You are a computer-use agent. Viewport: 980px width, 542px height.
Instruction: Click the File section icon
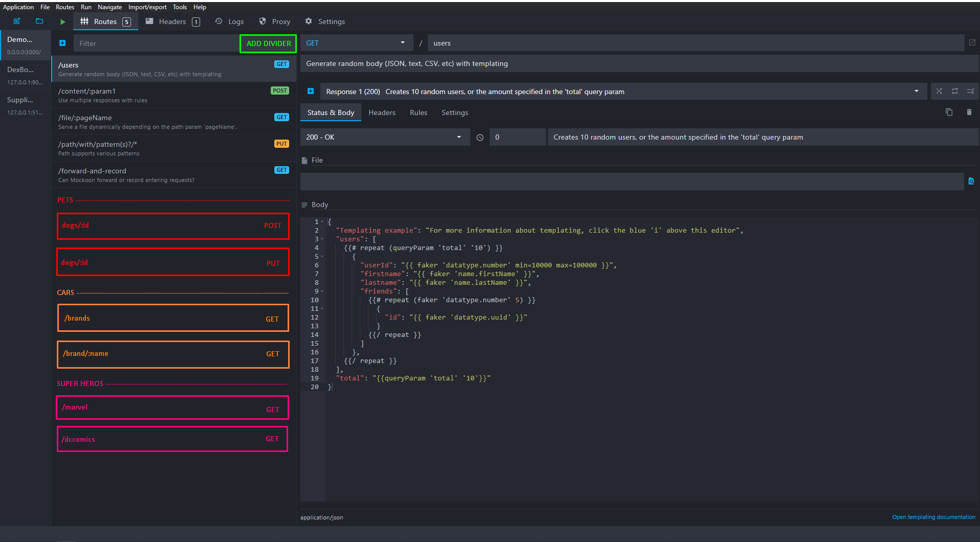click(x=304, y=161)
